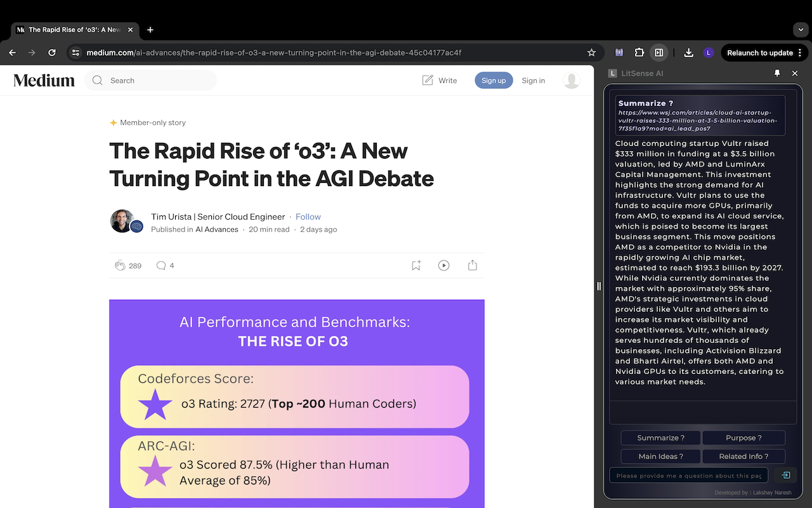Click the Write link
The height and width of the screenshot is (508, 812).
coord(439,81)
